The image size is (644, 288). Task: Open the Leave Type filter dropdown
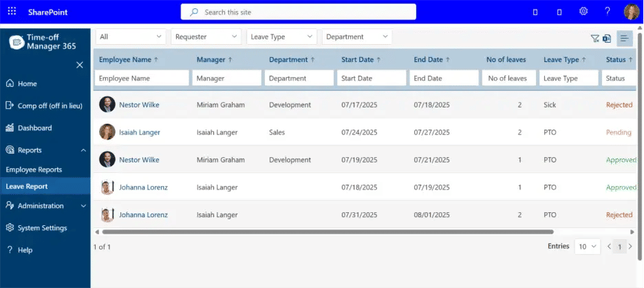click(x=281, y=37)
